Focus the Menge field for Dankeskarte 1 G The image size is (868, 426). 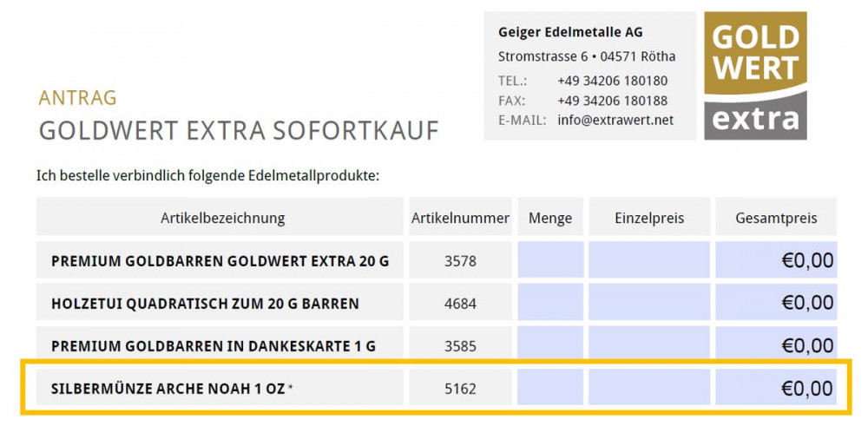[x=550, y=345]
